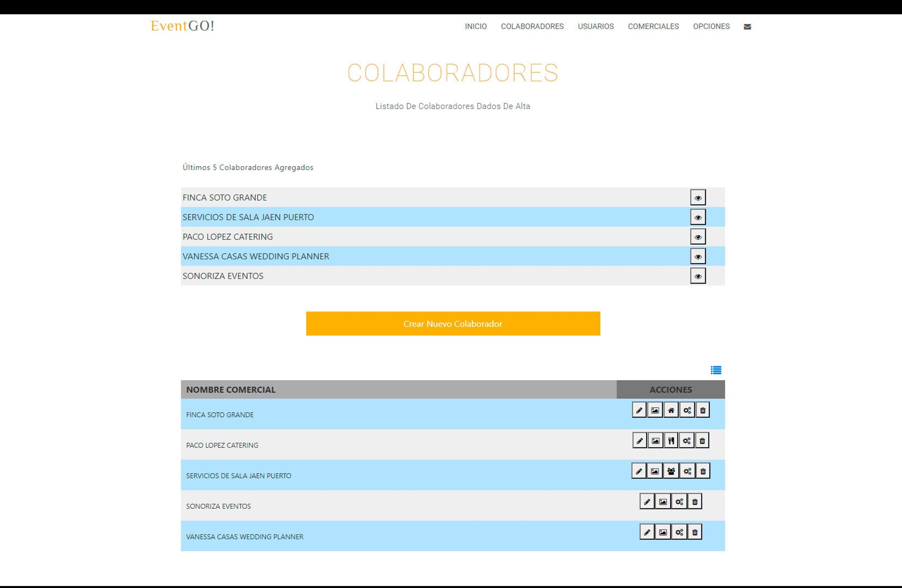Delete PACO LOPEZ CATERING with trash icon
The height and width of the screenshot is (588, 902).
tap(702, 441)
